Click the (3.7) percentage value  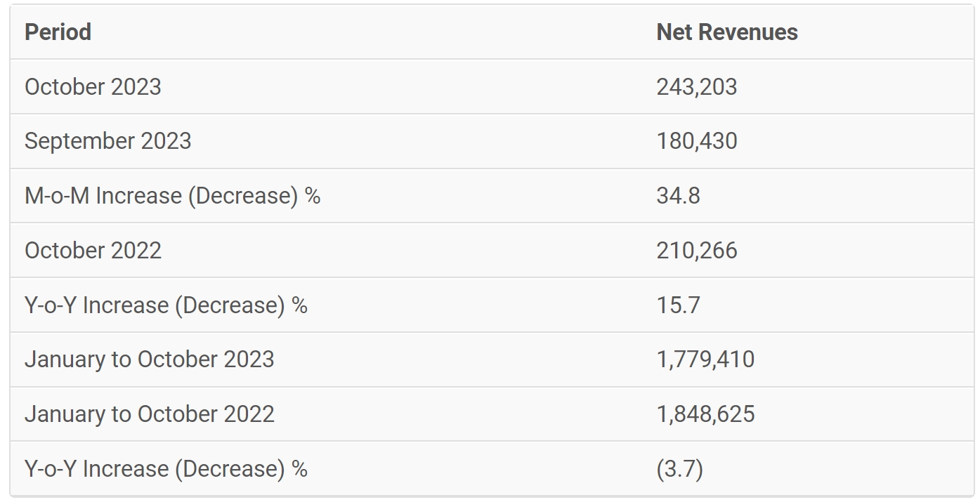click(x=679, y=469)
